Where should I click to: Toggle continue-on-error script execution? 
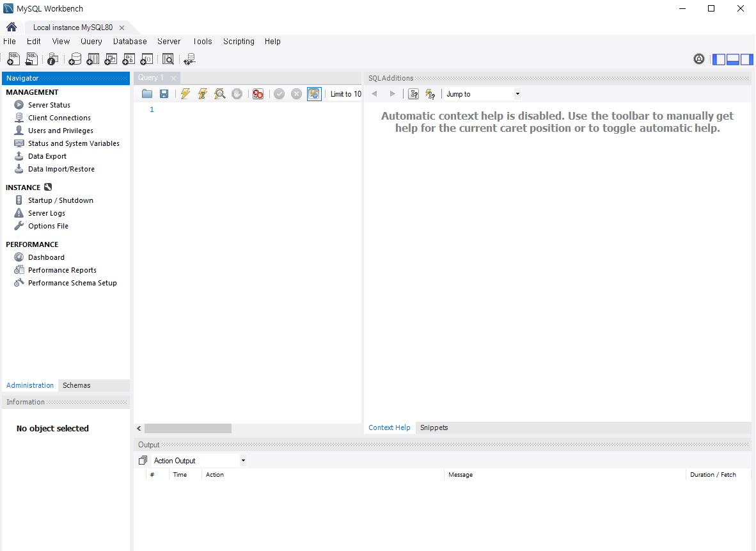point(258,93)
